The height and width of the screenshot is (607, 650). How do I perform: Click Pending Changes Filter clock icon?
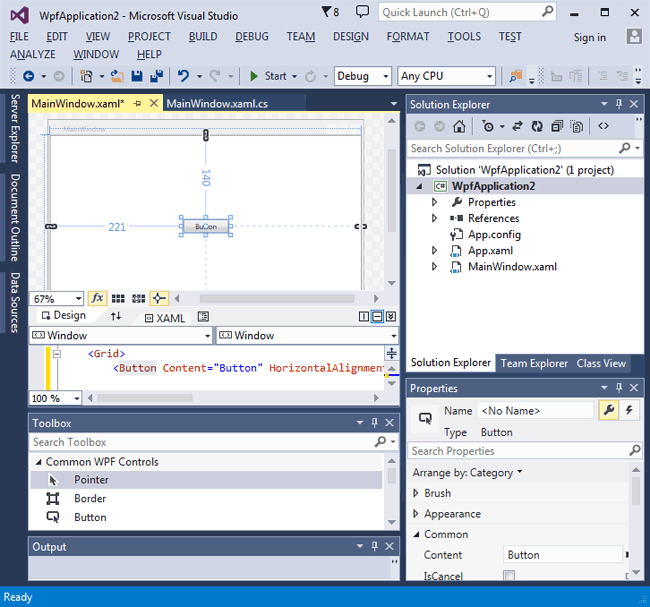click(x=488, y=126)
